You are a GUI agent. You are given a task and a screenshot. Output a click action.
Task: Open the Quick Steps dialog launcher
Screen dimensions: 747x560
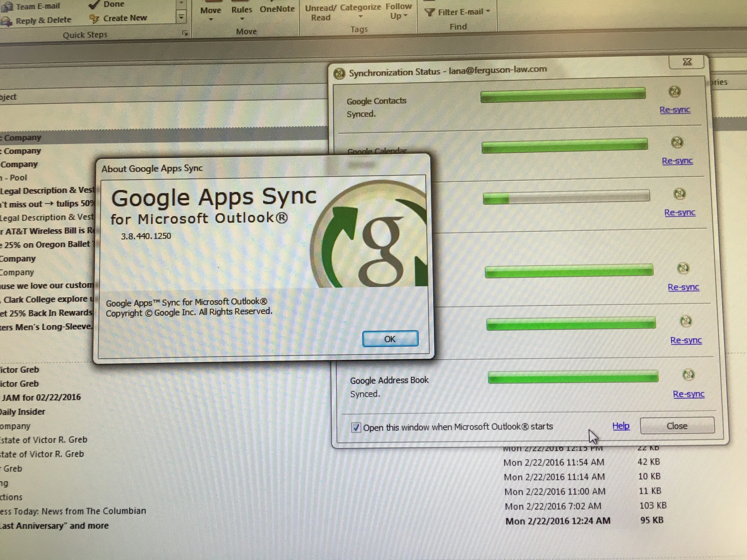(x=185, y=33)
